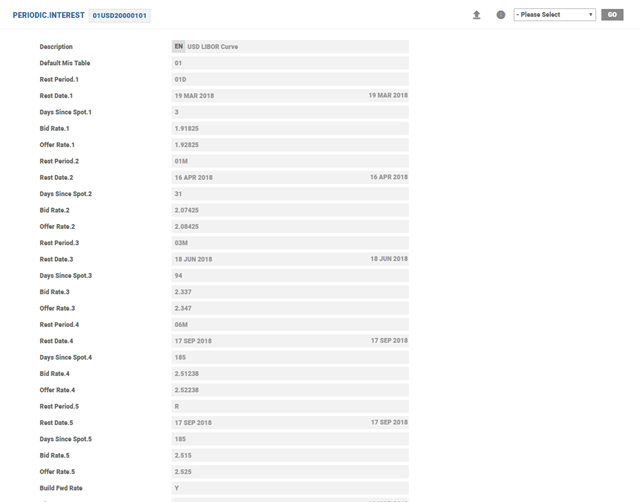
Task: Click the record ID 01USD20000101 box
Action: (119, 16)
